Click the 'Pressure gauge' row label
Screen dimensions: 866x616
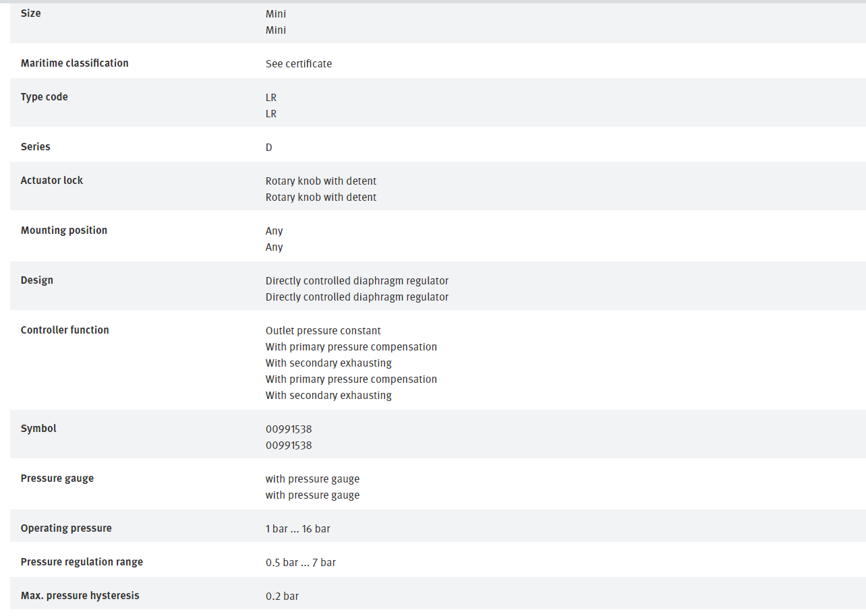57,479
